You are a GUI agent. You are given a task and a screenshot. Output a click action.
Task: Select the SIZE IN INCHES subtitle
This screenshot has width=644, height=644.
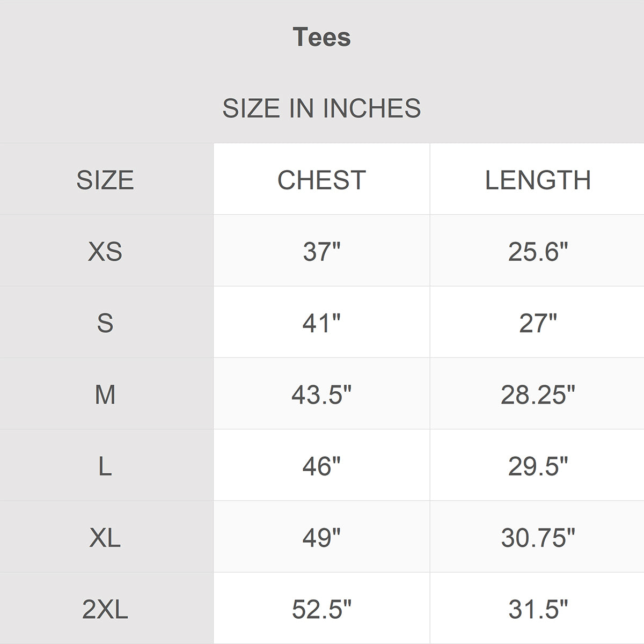tap(321, 108)
